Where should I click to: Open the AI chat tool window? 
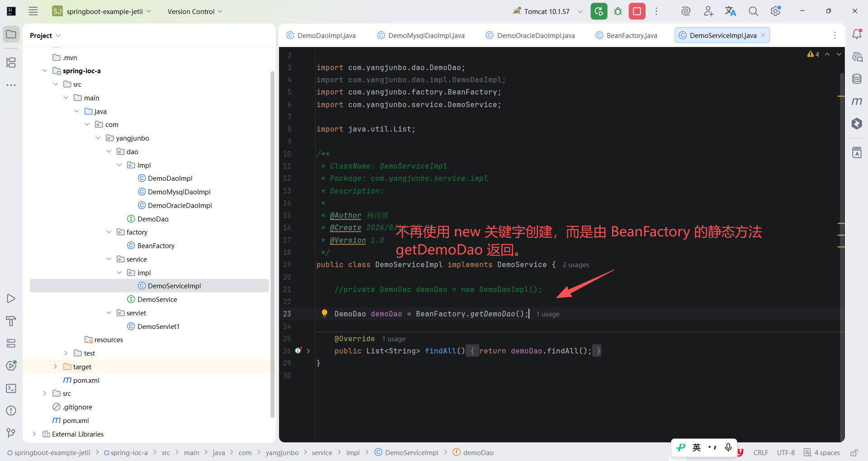click(x=857, y=57)
